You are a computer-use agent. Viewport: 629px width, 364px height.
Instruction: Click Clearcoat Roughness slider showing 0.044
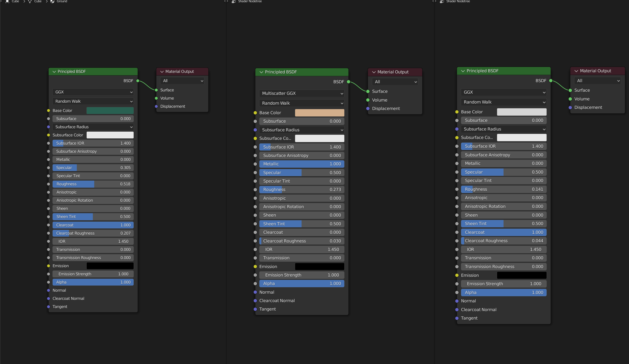pyautogui.click(x=504, y=241)
